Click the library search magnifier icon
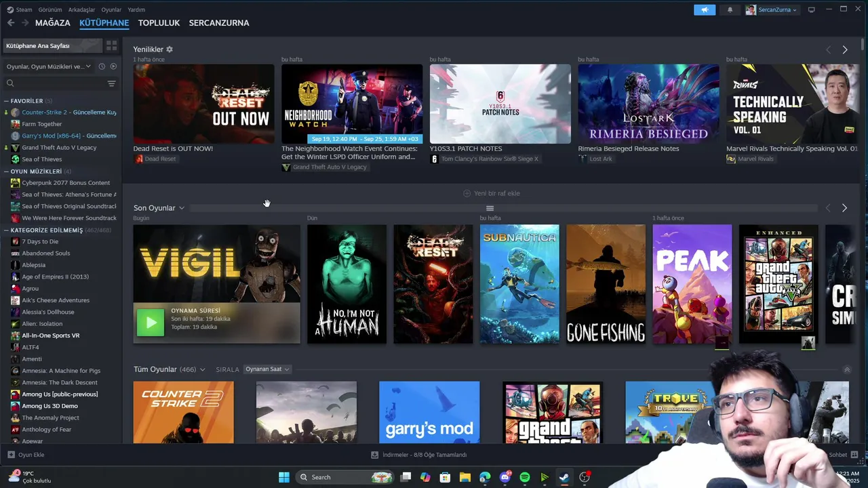This screenshot has height=488, width=868. [10, 83]
